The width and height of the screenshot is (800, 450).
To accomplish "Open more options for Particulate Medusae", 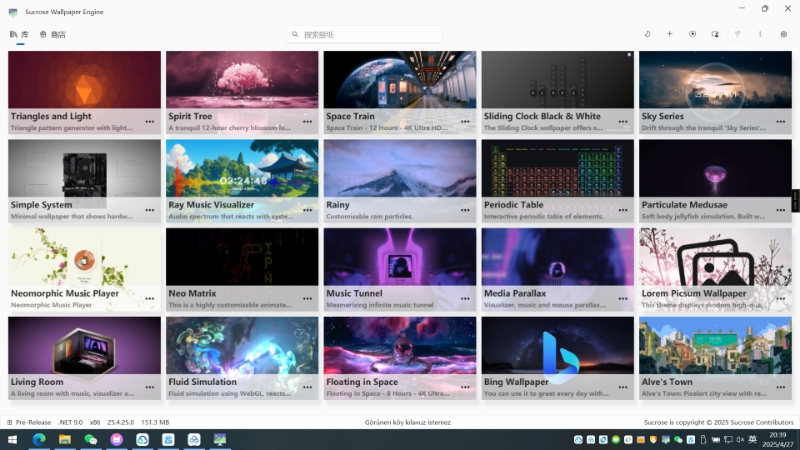I will pos(781,210).
